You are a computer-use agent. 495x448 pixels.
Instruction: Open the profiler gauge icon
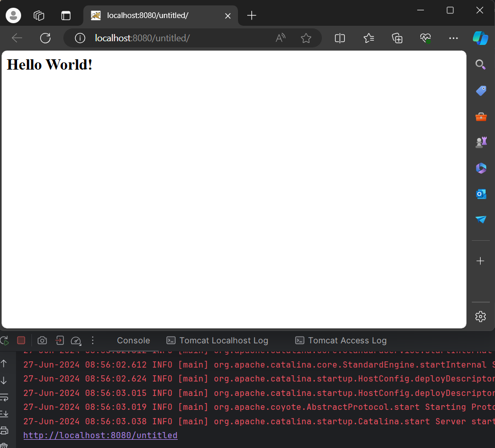tap(76, 341)
